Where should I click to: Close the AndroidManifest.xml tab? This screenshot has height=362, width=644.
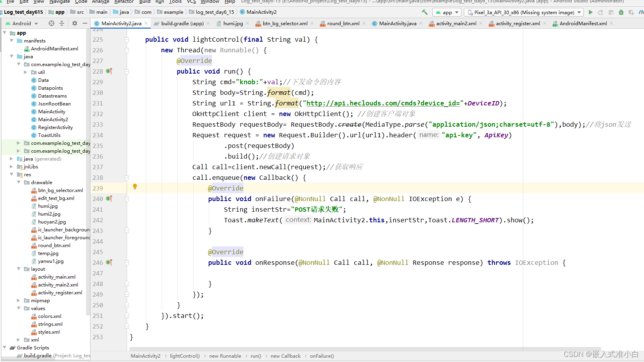[611, 23]
